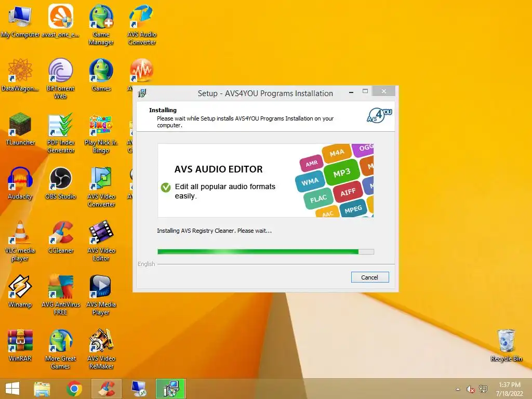The image size is (532, 399).
Task: Launch AVS Video ReMaker shortcut
Action: [x=101, y=349]
